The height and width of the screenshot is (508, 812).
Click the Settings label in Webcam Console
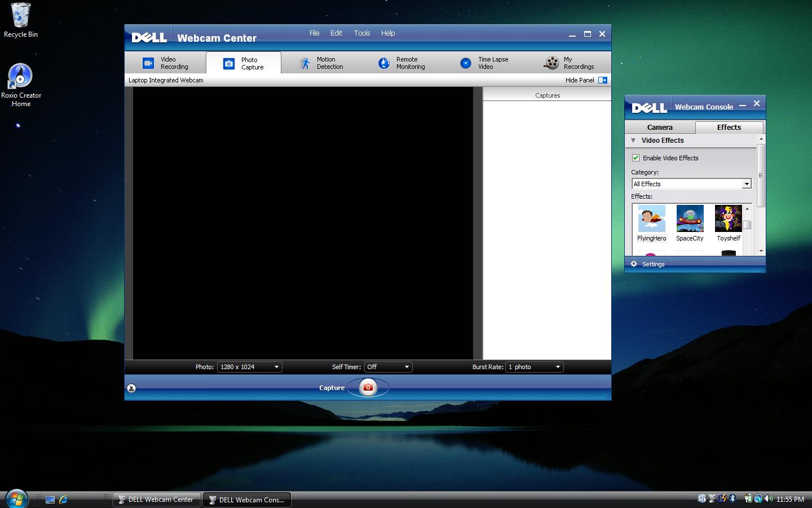[653, 264]
